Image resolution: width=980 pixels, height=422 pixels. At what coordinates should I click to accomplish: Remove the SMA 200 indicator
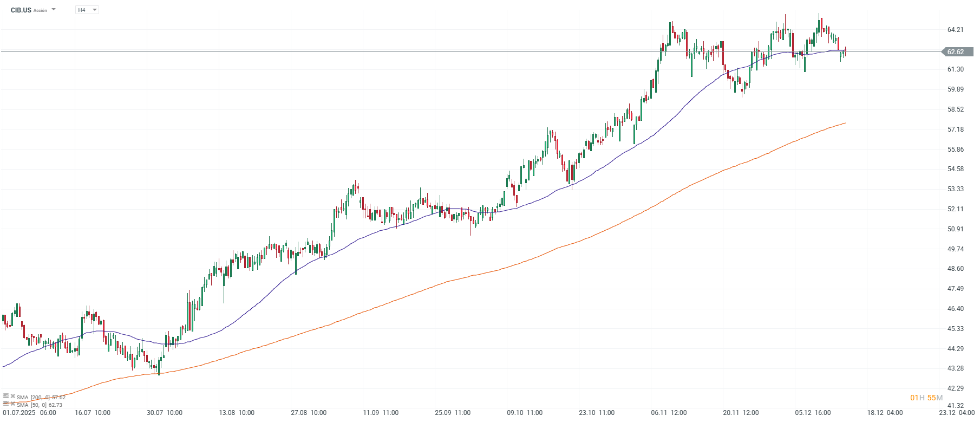tap(12, 396)
